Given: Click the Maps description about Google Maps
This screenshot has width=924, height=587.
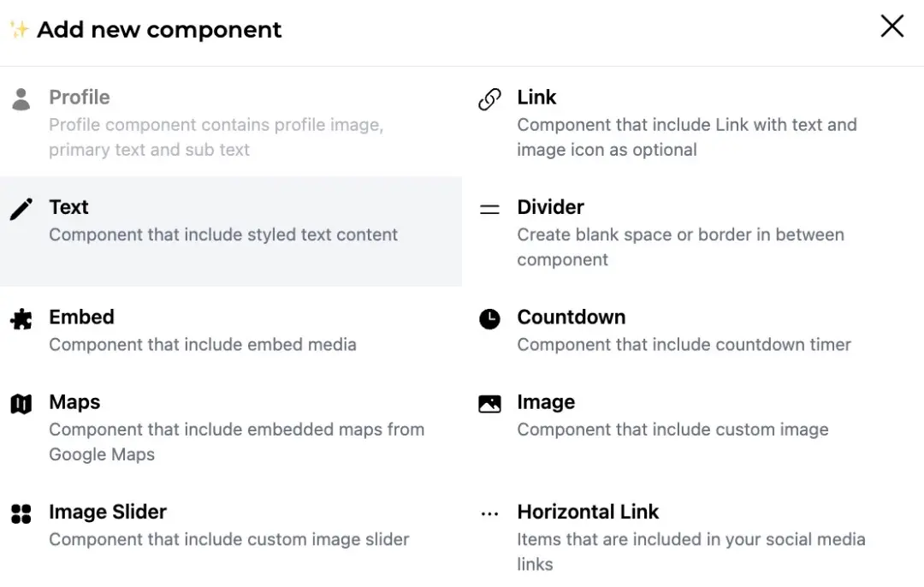Looking at the screenshot, I should point(236,442).
